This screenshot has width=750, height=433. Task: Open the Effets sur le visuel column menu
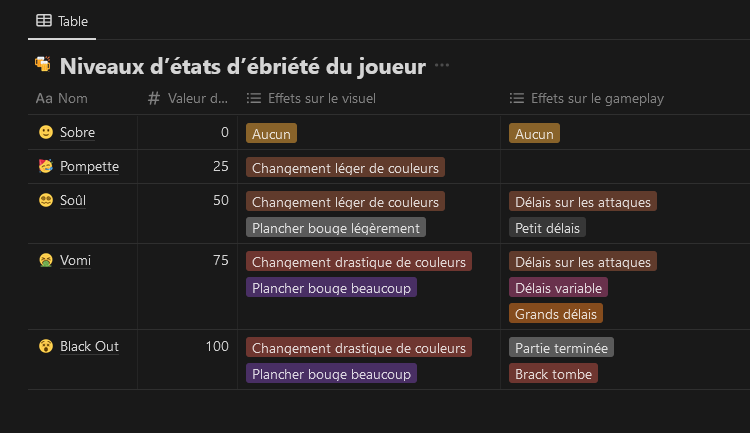(322, 98)
